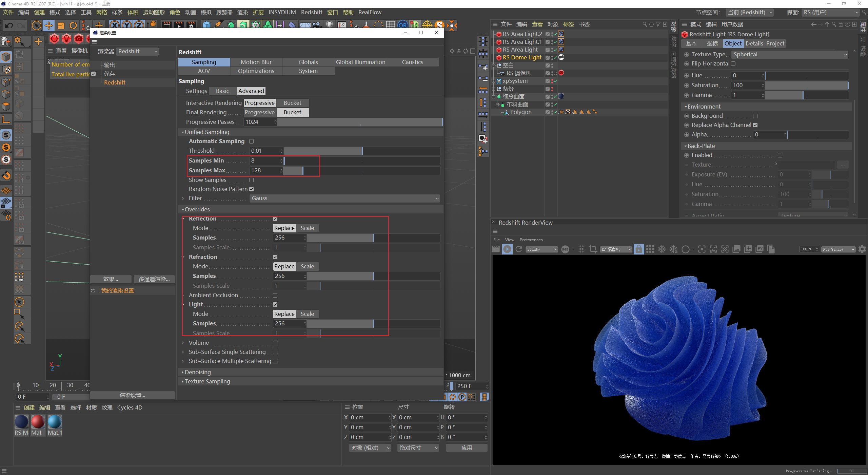Switch to the Sampling tab
The height and width of the screenshot is (475, 868).
click(x=204, y=62)
